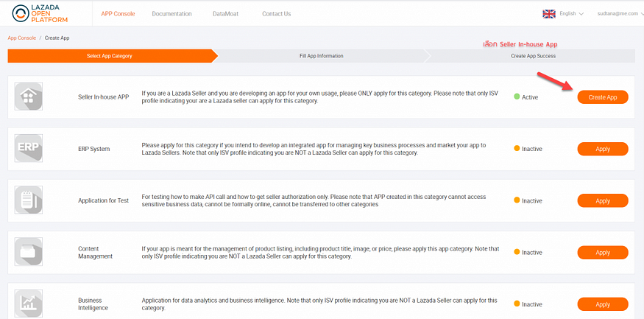644x319 pixels.
Task: Click the ERP System category icon
Action: tap(29, 149)
